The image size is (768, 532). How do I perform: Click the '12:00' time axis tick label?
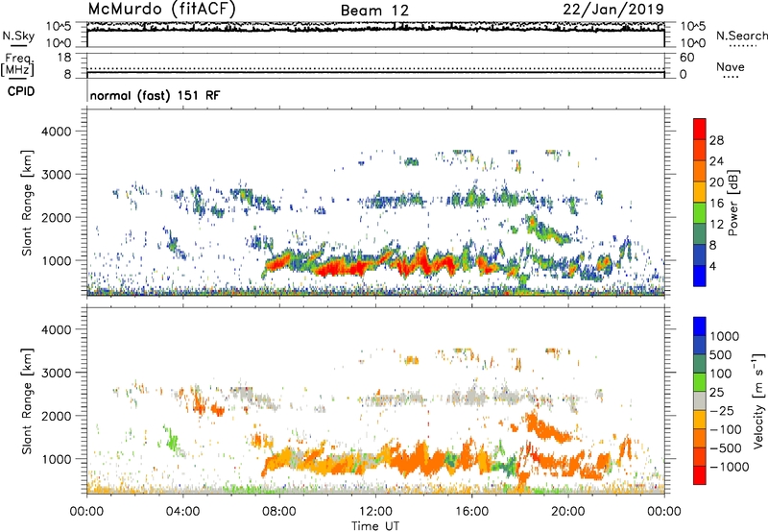click(375, 512)
